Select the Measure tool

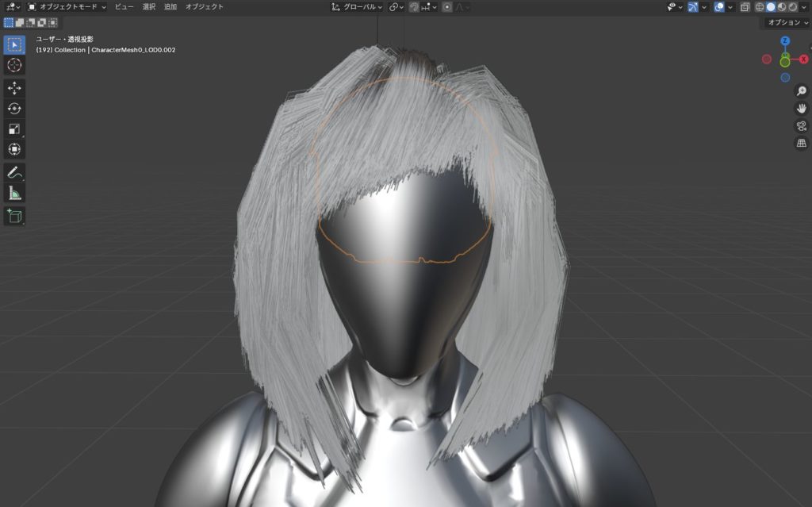[14, 193]
